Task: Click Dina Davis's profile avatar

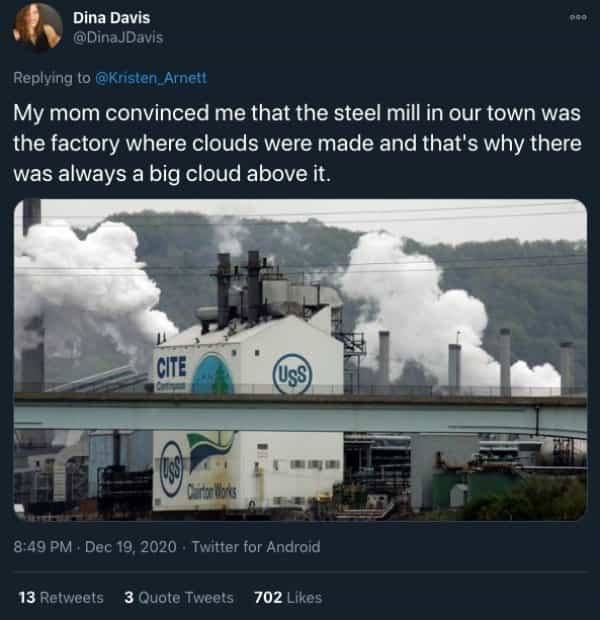Action: pyautogui.click(x=37, y=27)
